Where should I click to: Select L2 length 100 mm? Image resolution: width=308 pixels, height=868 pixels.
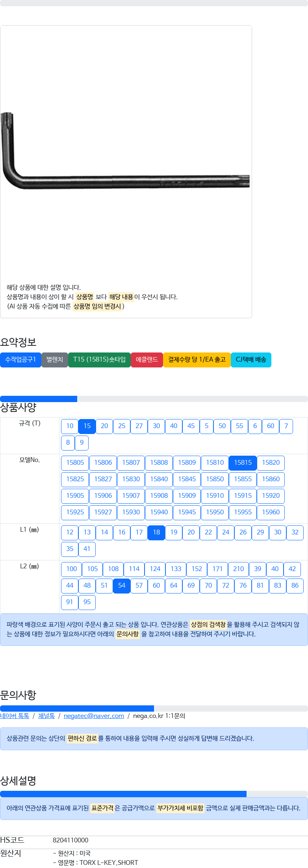click(72, 569)
